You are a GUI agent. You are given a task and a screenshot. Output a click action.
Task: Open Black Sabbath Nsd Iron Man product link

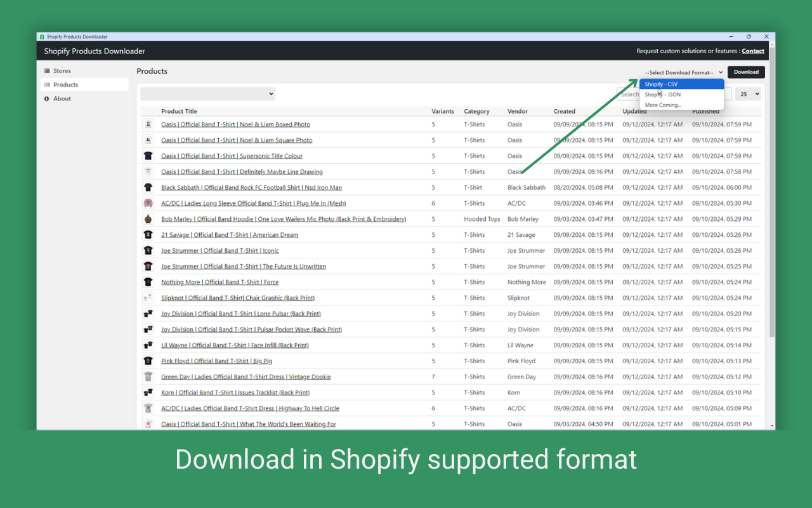pos(251,187)
